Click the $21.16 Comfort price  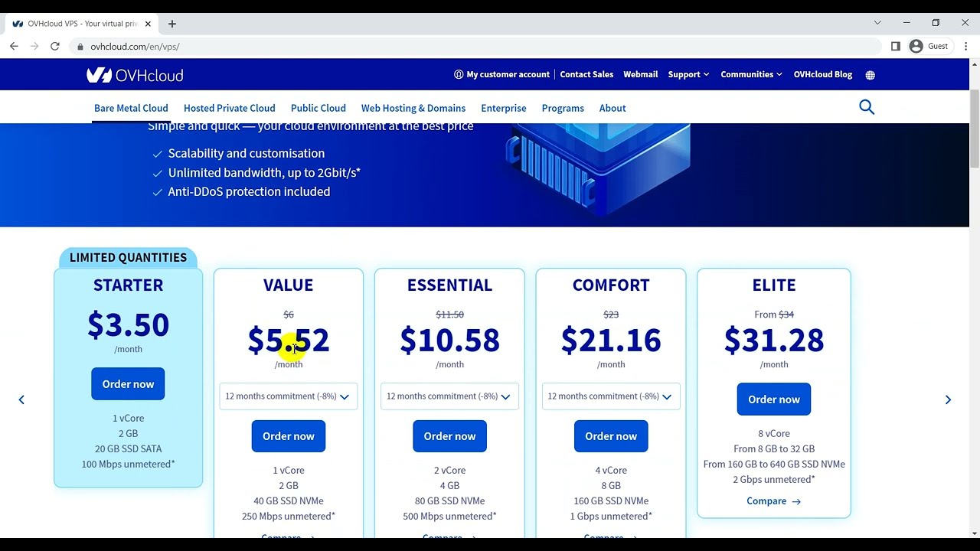tap(611, 340)
